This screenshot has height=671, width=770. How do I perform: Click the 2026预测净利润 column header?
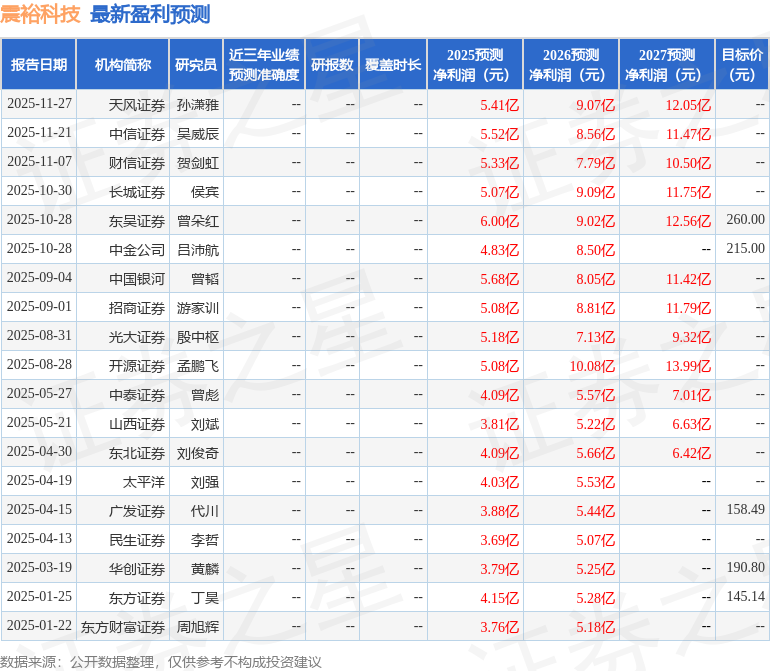click(571, 64)
